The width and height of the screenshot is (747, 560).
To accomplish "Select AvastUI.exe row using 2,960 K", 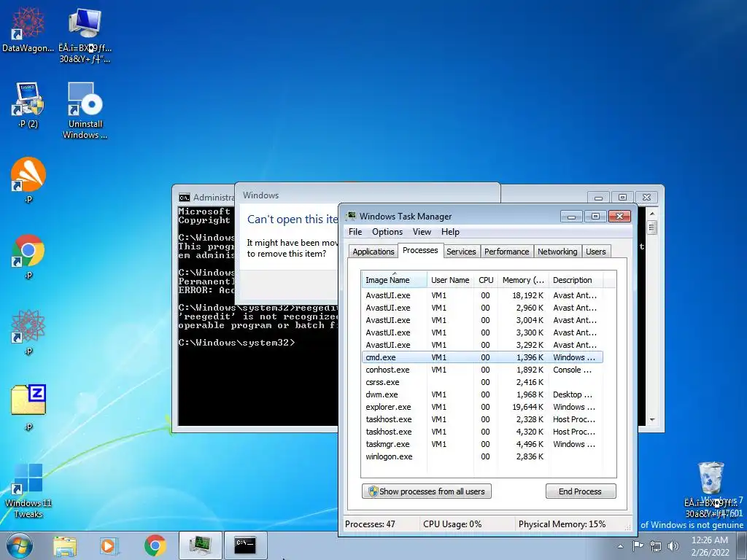I will [482, 308].
